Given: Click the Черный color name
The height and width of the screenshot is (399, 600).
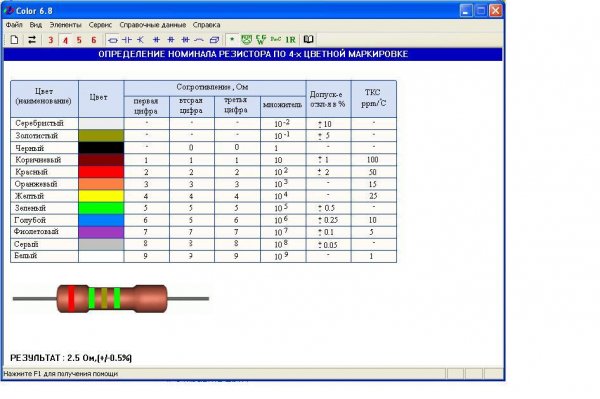Looking at the screenshot, I should point(29,148).
